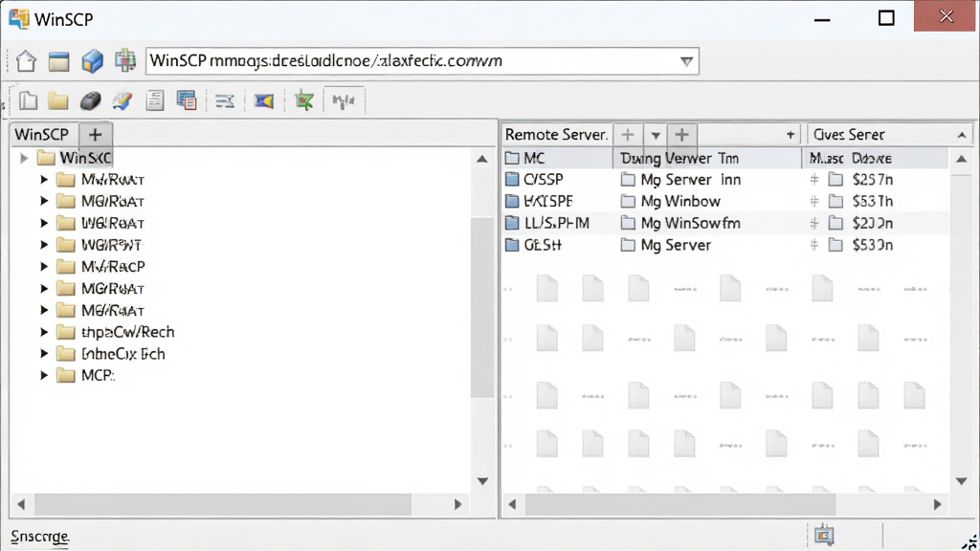Click left panel vertical scrollbar up arrow
The width and height of the screenshot is (980, 551).
[482, 159]
